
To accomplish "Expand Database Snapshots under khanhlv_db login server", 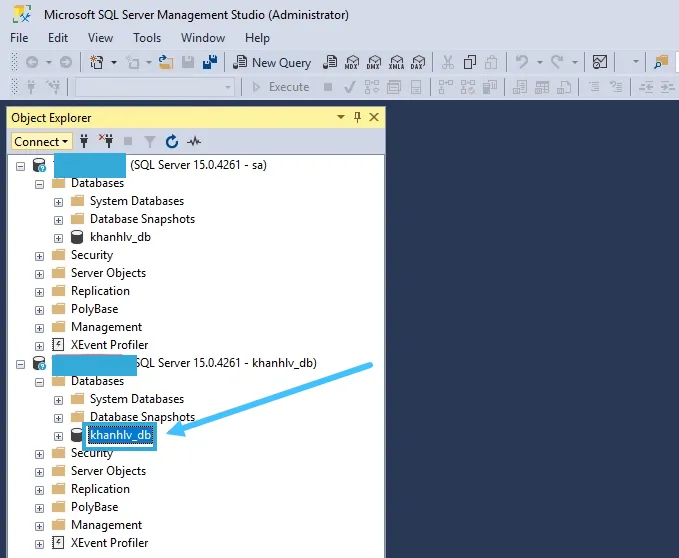I will tap(58, 418).
